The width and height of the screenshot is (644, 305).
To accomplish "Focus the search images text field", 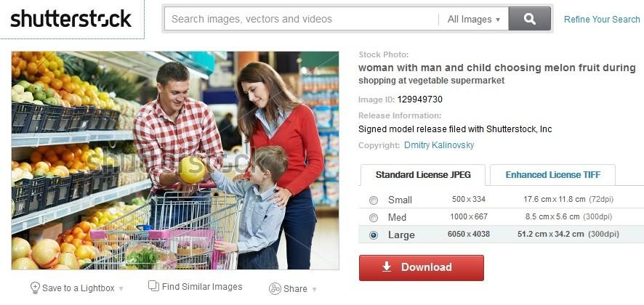I will pyautogui.click(x=302, y=19).
